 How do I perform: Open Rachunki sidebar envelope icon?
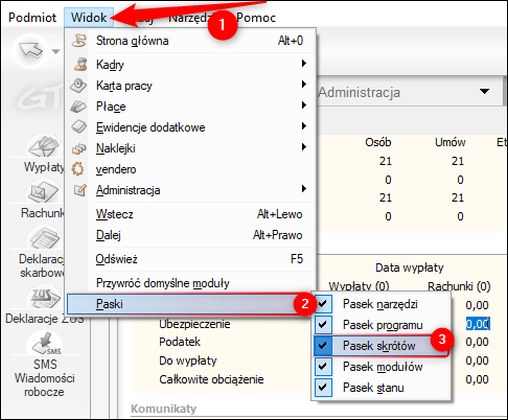click(x=43, y=192)
